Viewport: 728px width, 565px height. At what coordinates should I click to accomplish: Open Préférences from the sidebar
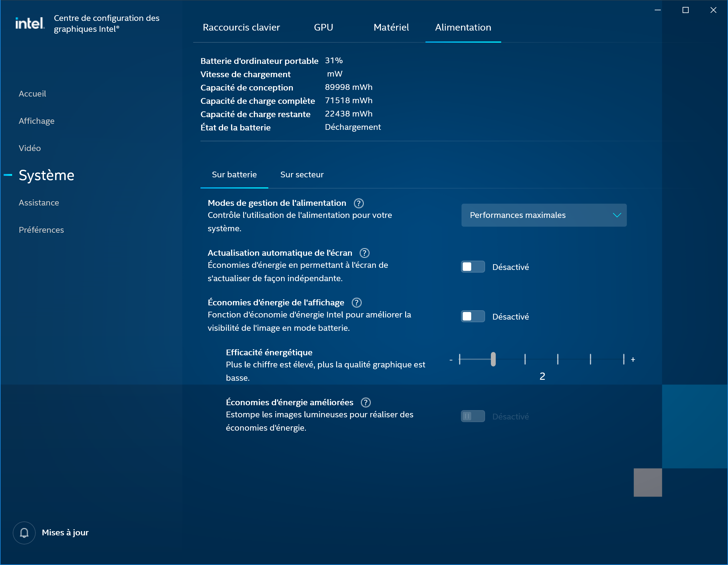tap(41, 230)
